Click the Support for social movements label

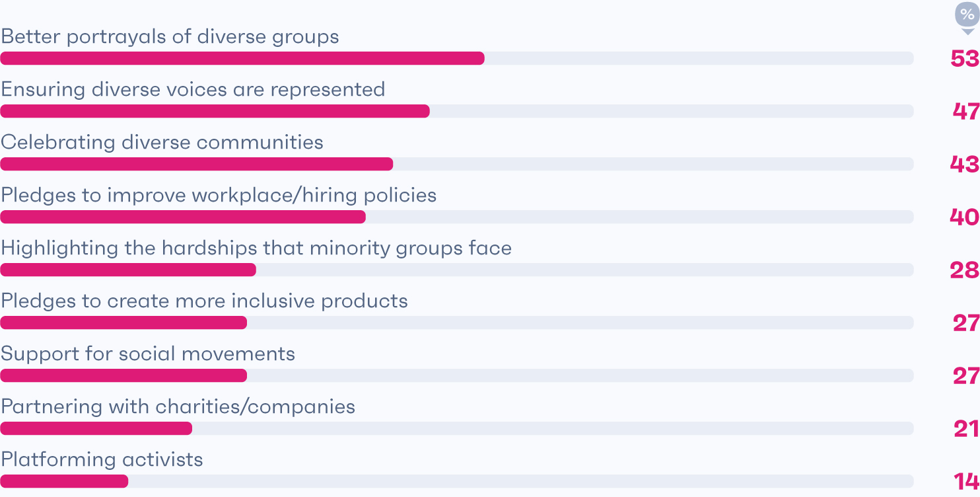coord(148,354)
